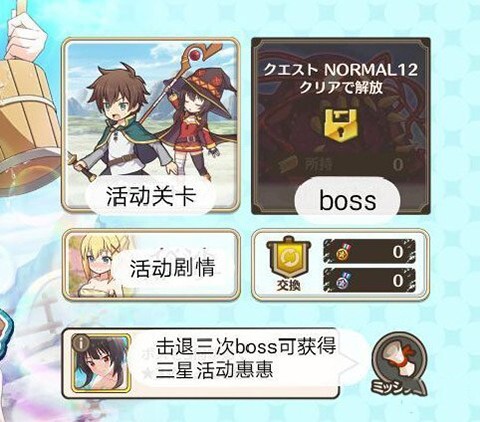The image size is (480, 422).
Task: Click the info "i" badge on Megumin portrait
Action: tap(81, 342)
